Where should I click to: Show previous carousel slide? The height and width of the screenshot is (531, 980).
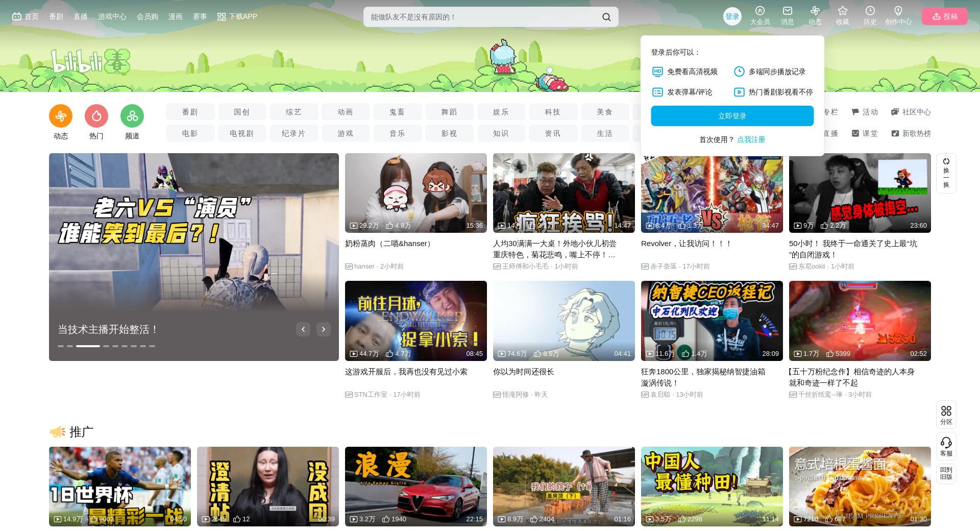click(x=303, y=329)
